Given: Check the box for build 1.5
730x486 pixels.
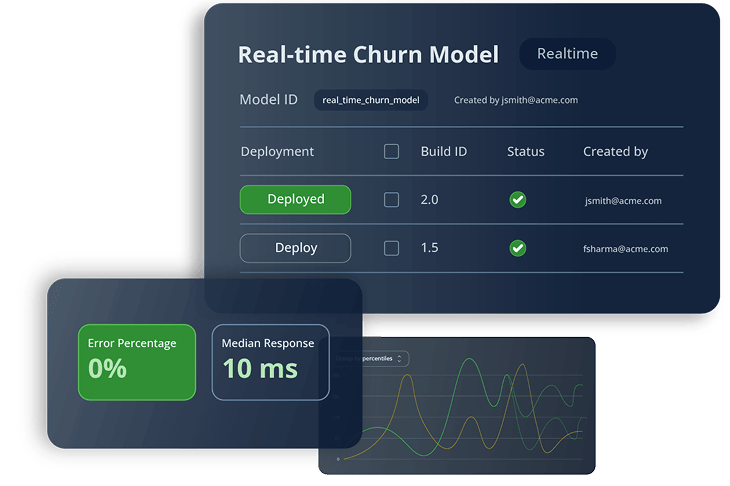Looking at the screenshot, I should pos(391,248).
